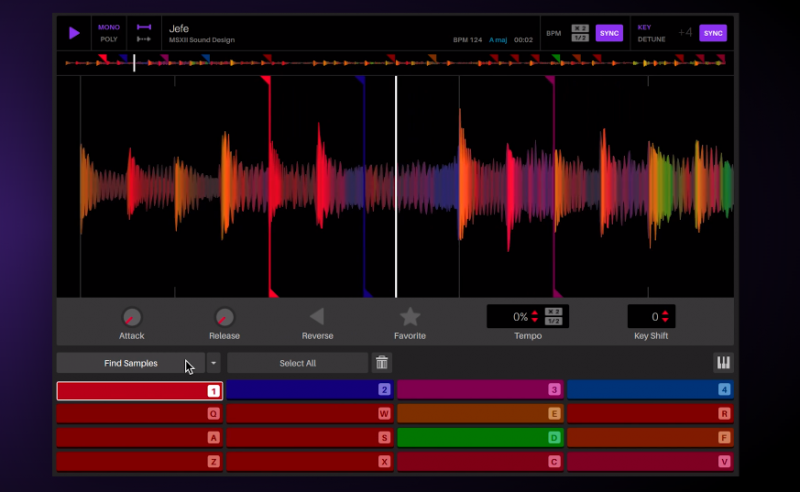Click the Key Shift stepper arrows
This screenshot has width=800, height=492.
pos(667,317)
